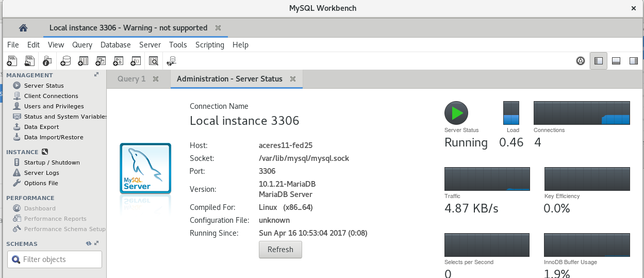Screen dimensions: 644x278
Task: Open Status and System Variables
Action: pyautogui.click(x=65, y=117)
